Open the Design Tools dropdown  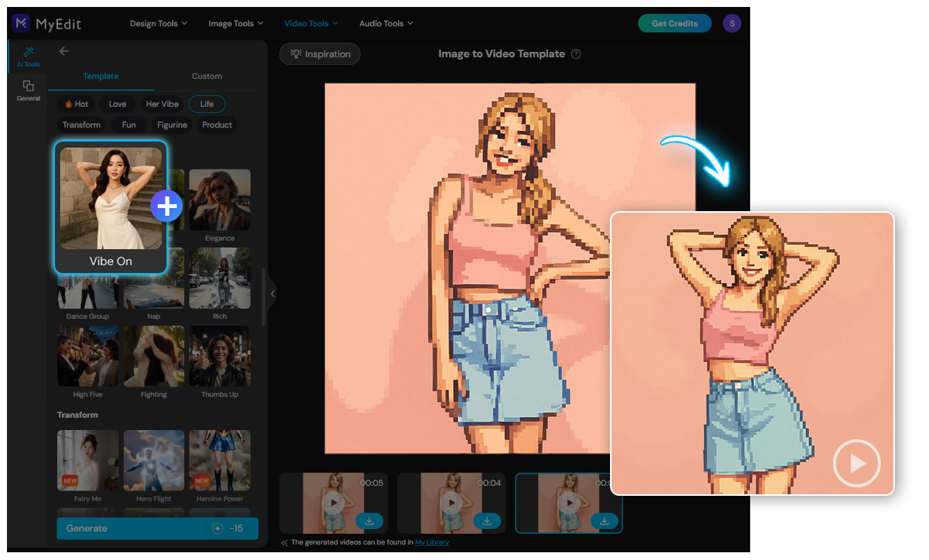click(x=158, y=23)
